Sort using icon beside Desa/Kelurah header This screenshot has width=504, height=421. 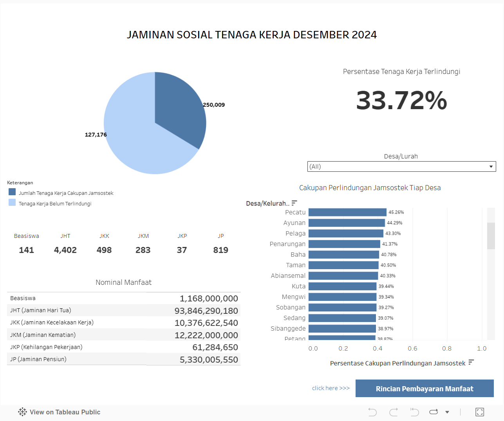pyautogui.click(x=294, y=203)
